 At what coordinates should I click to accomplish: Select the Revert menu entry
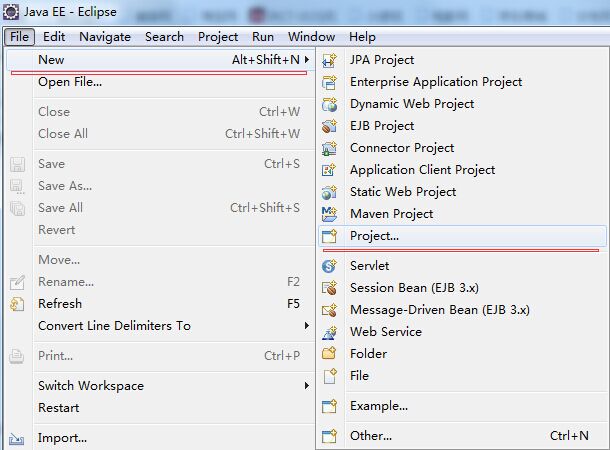point(160,230)
